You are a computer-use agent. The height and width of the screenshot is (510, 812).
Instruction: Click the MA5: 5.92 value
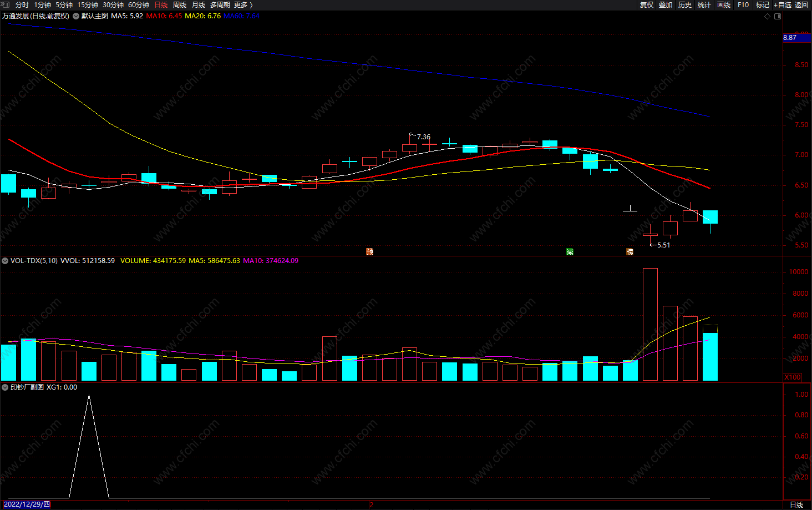(127, 16)
